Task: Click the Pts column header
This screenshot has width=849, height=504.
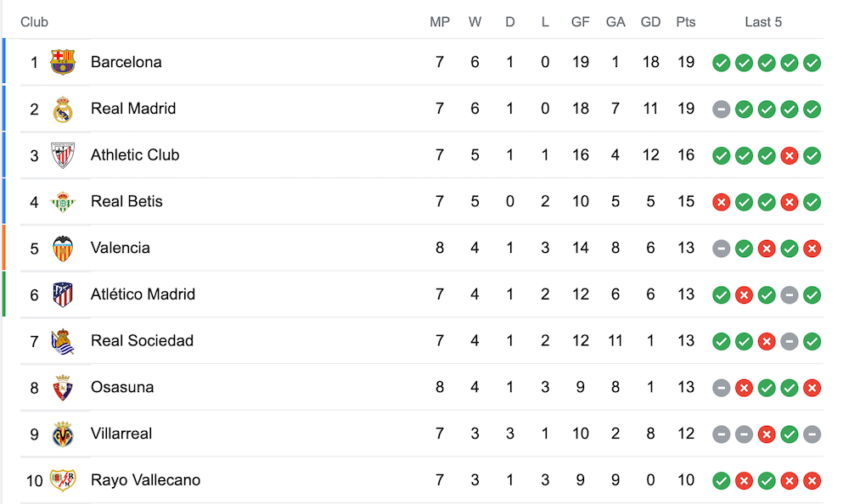Action: tap(685, 22)
